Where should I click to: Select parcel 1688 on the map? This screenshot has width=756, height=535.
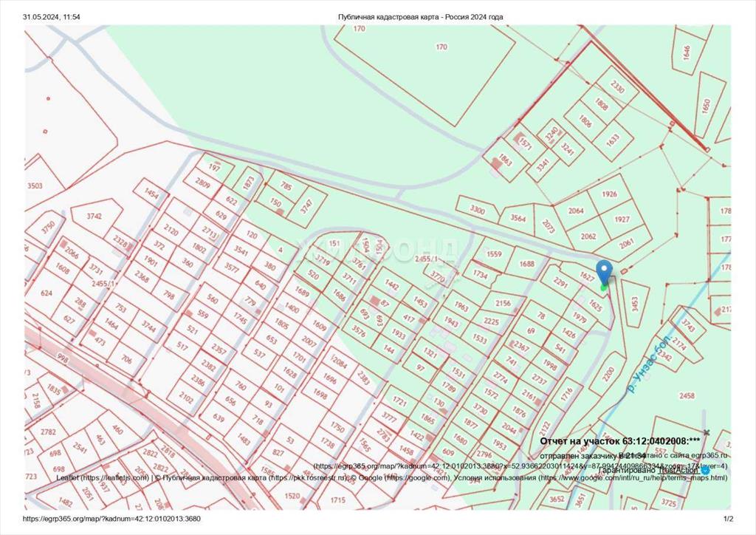(x=526, y=263)
